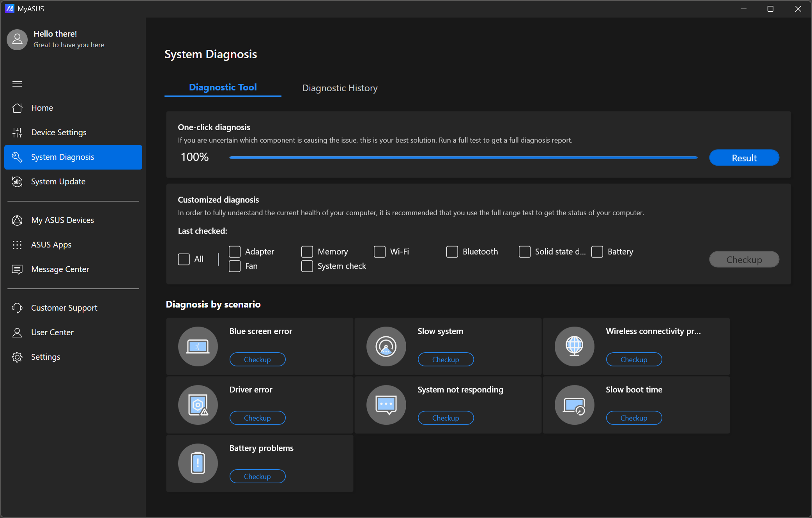This screenshot has height=518, width=812.
Task: Check the All components checkbox
Action: pos(184,259)
